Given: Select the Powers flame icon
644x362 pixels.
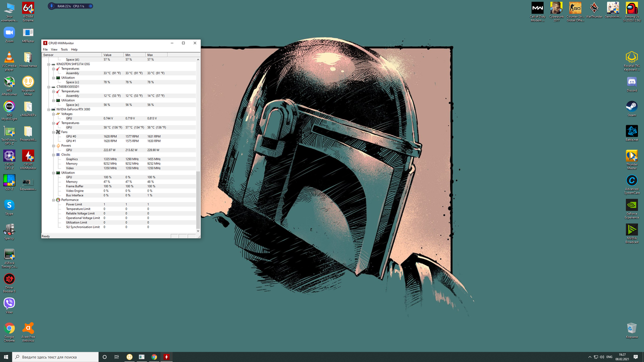Looking at the screenshot, I should pos(58,146).
